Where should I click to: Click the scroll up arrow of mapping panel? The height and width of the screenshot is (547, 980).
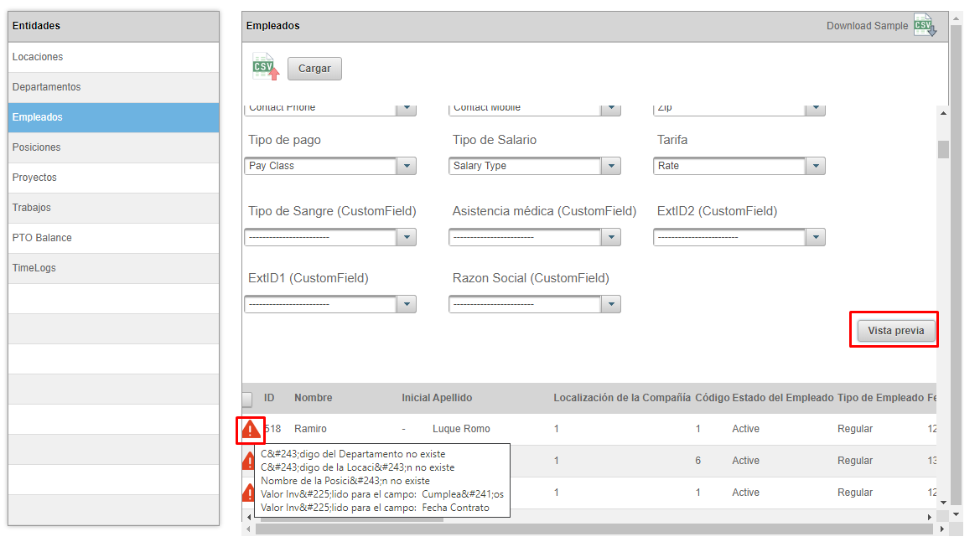[943, 113]
